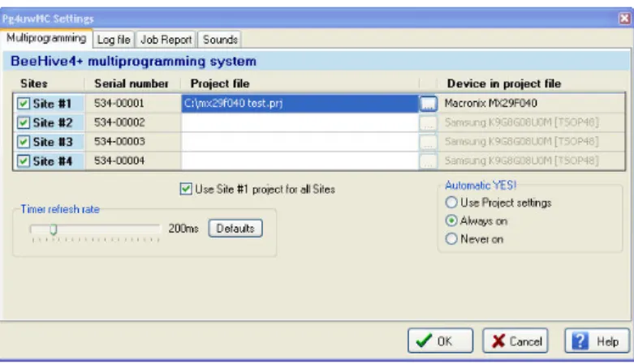Click the BeeHive4+ multiprogramming system heading

133,61
